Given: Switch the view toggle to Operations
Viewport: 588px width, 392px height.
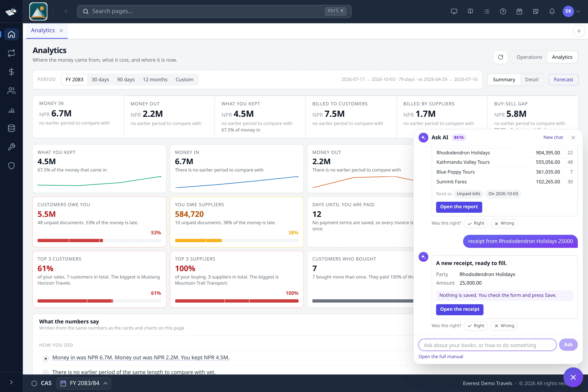Looking at the screenshot, I should [529, 57].
